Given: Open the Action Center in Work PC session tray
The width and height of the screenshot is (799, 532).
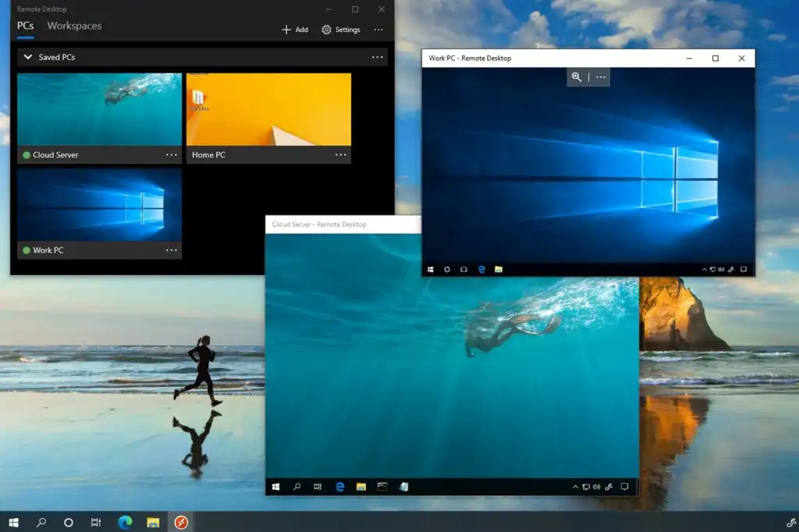Looking at the screenshot, I should pyautogui.click(x=743, y=270).
